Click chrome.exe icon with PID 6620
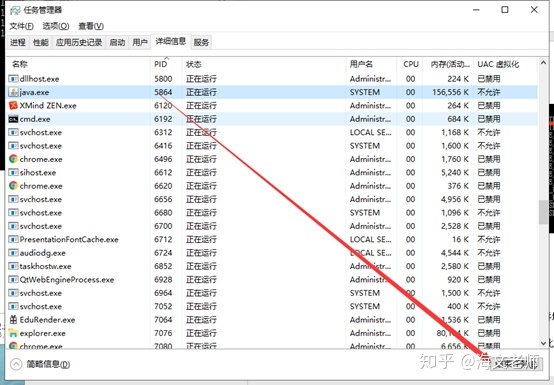The image size is (554, 385). [x=13, y=186]
